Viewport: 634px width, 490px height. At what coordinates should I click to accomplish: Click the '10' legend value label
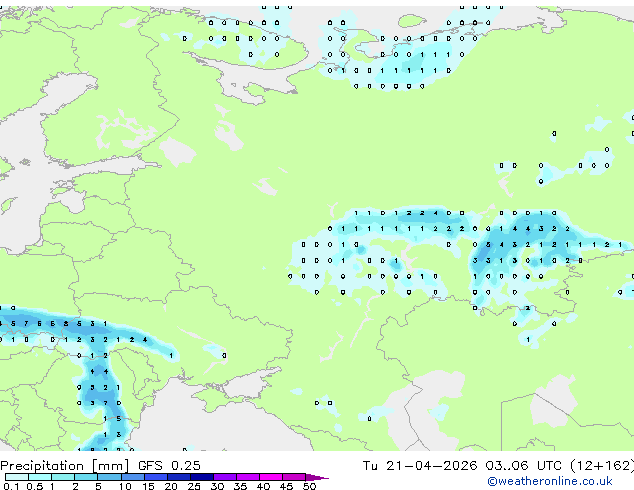click(x=125, y=486)
